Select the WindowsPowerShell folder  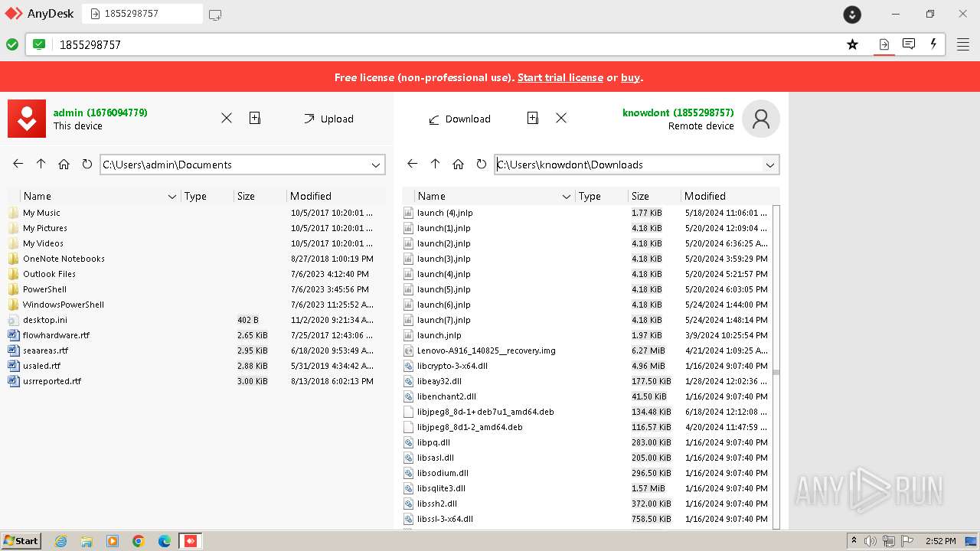(63, 305)
